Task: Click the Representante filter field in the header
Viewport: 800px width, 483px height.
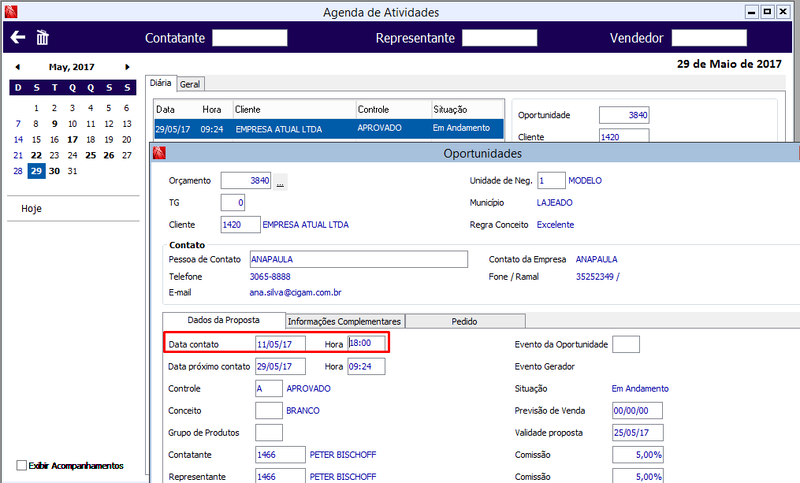Action: (499, 38)
